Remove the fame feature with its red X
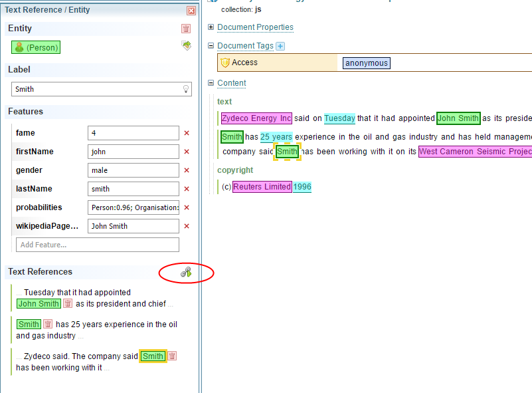The width and height of the screenshot is (532, 393). [187, 133]
